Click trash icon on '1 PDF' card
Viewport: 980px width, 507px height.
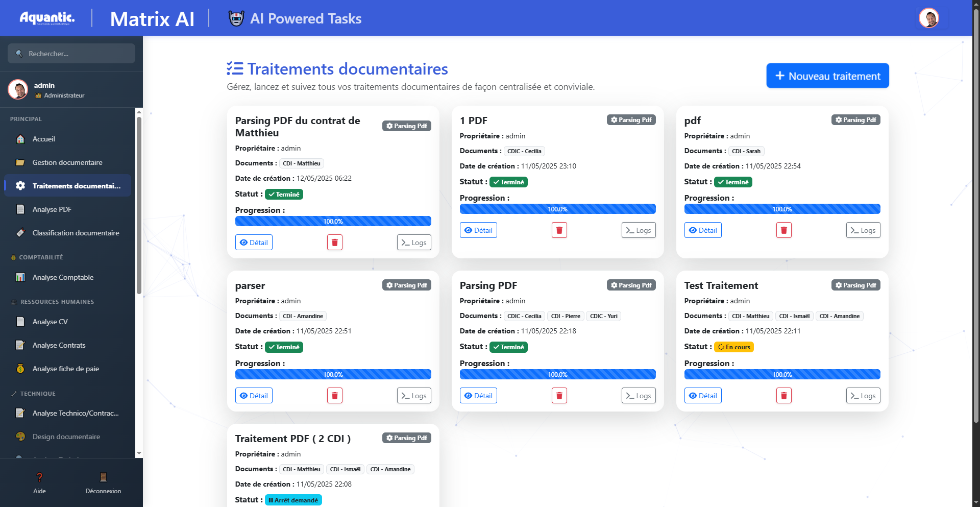[559, 230]
